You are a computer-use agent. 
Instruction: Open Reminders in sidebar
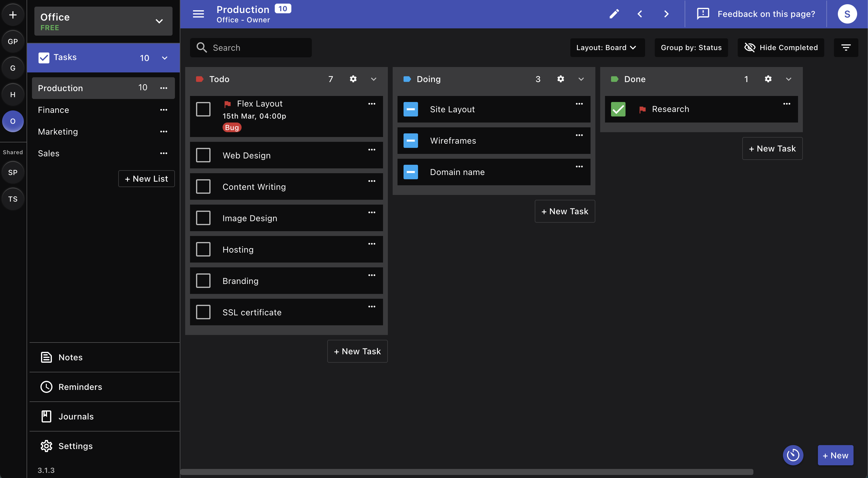[x=104, y=387]
